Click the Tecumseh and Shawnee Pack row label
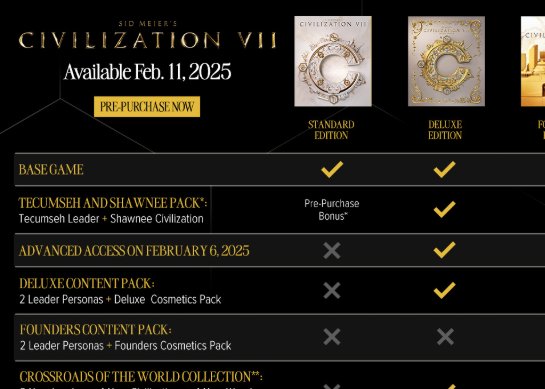545x389 pixels. pos(113,203)
